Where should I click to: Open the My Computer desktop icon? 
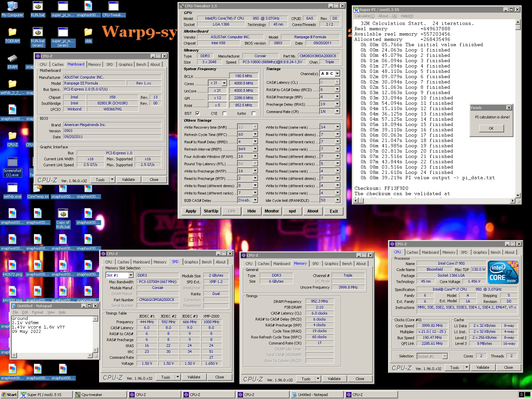pyautogui.click(x=12, y=9)
